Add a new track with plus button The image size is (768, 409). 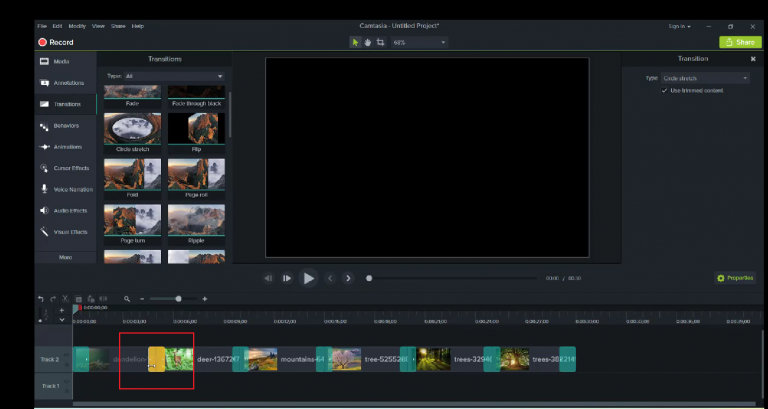tap(62, 310)
